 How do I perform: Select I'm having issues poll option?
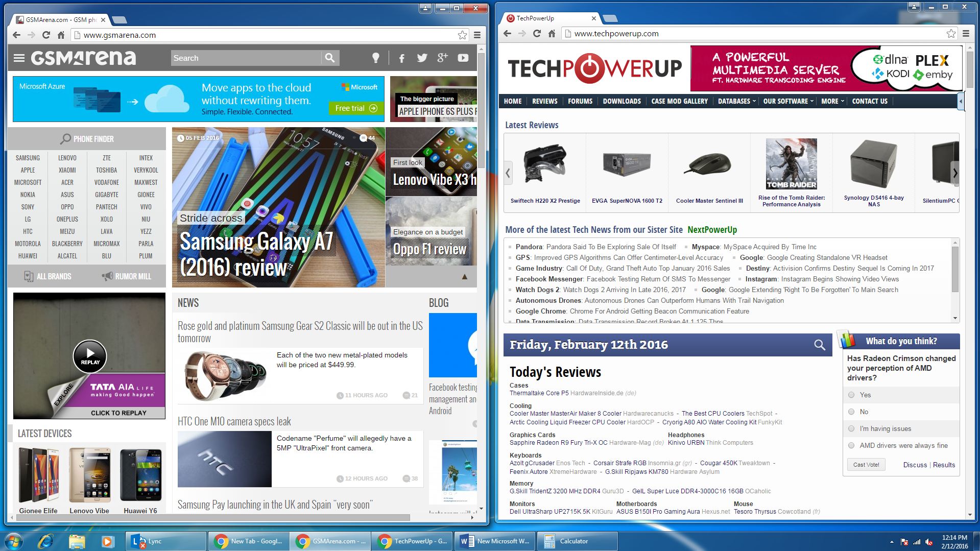pyautogui.click(x=851, y=428)
